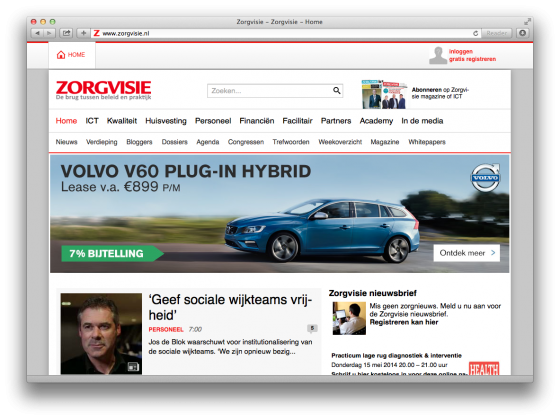Viewport: 560px width, 420px height.
Task: Click the comment count bubble icon
Action: point(312,328)
